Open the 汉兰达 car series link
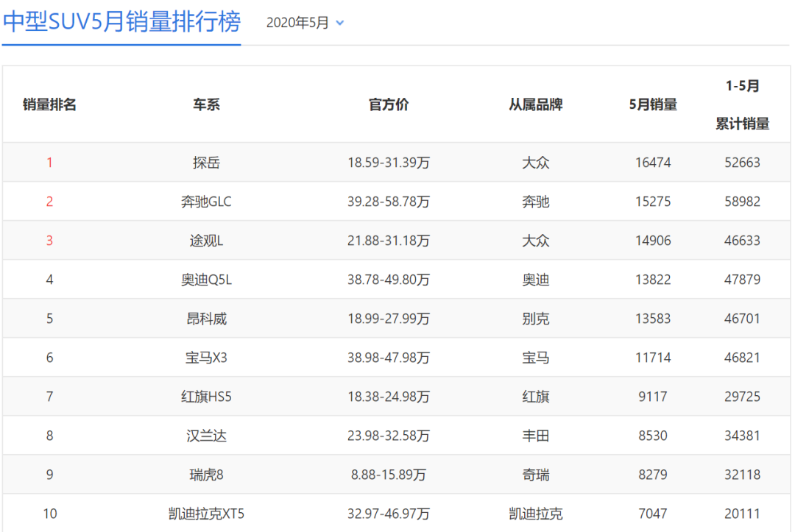795x532 pixels. (206, 436)
